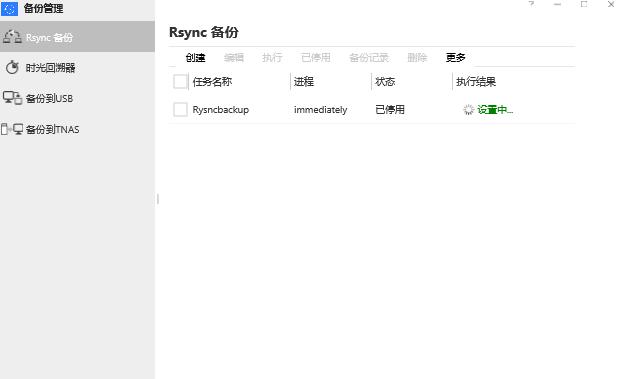This screenshot has height=379, width=620.
Task: Click the 删除 toolbar button
Action: click(417, 58)
